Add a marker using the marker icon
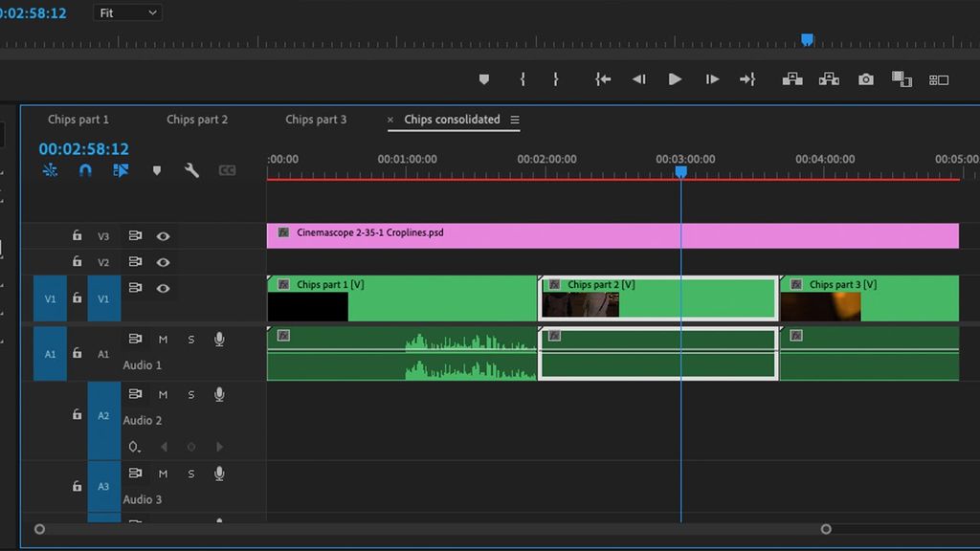 [x=156, y=169]
